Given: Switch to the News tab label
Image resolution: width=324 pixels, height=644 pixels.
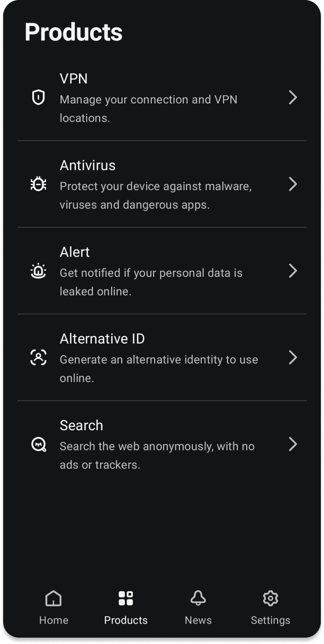Looking at the screenshot, I should (198, 620).
